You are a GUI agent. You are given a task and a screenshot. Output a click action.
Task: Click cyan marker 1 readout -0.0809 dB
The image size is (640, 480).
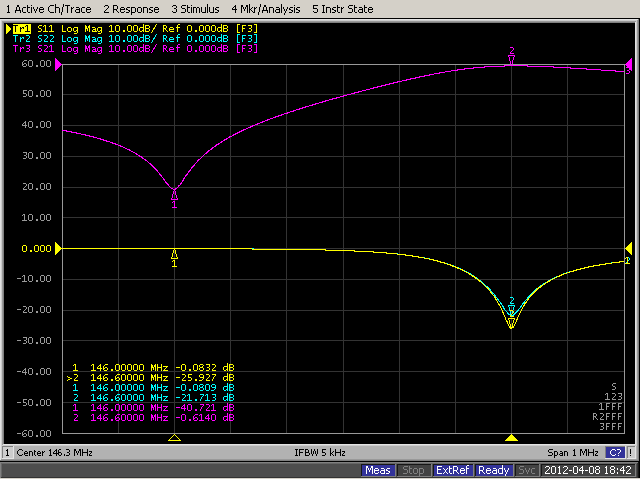(153, 388)
